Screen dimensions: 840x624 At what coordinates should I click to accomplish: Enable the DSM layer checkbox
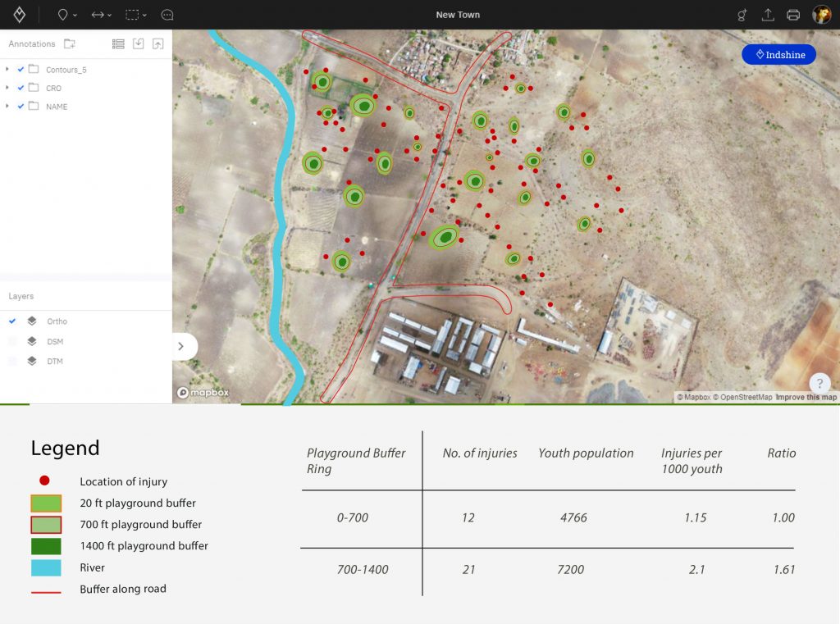click(x=12, y=341)
